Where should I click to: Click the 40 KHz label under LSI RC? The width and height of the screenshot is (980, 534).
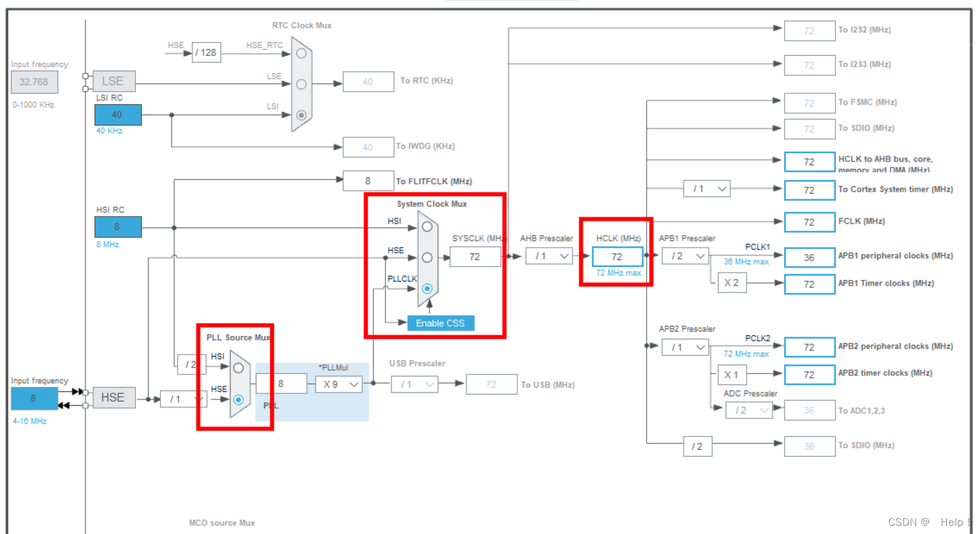pos(109,130)
